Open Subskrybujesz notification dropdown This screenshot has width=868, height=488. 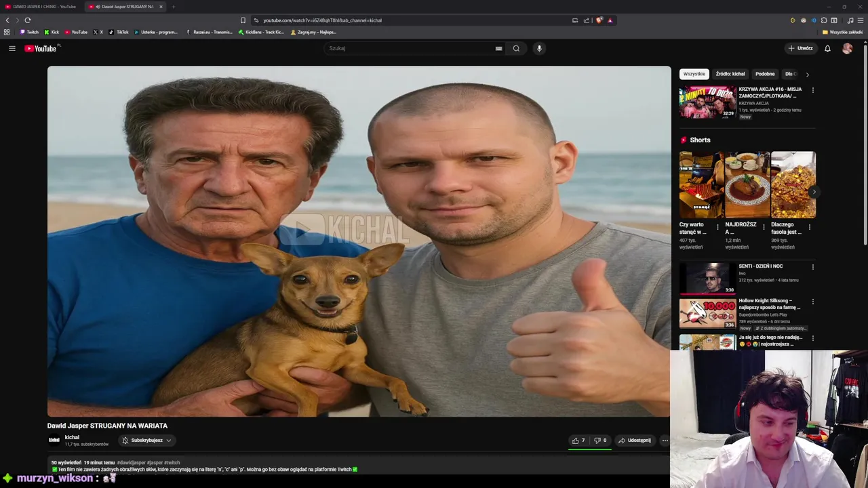147,441
